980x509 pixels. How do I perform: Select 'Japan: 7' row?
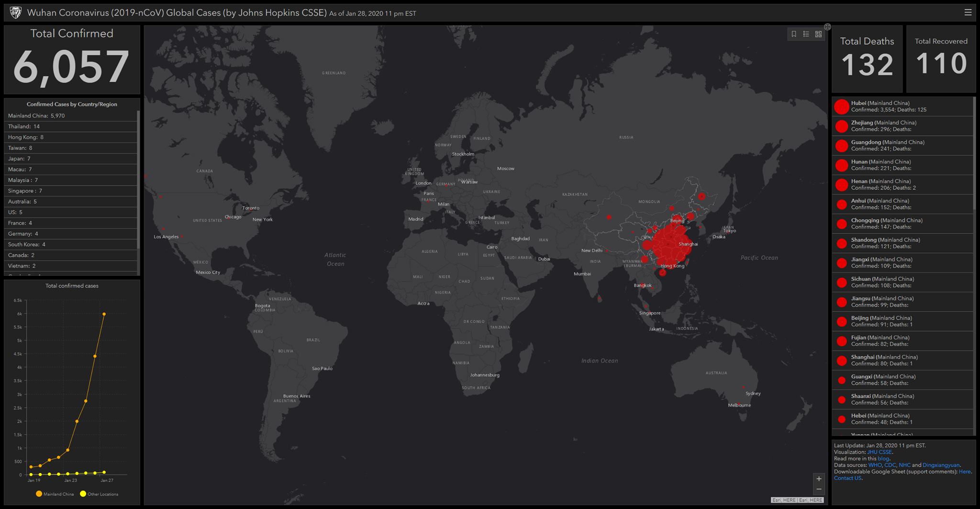coord(71,158)
